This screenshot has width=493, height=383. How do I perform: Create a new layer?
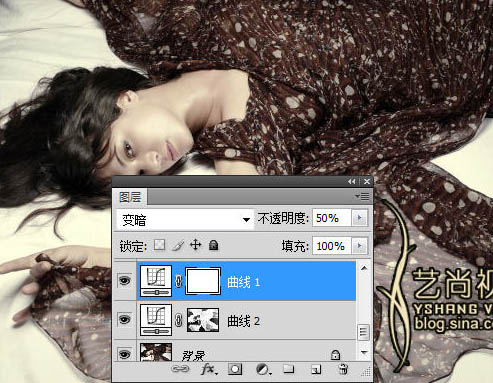point(315,369)
